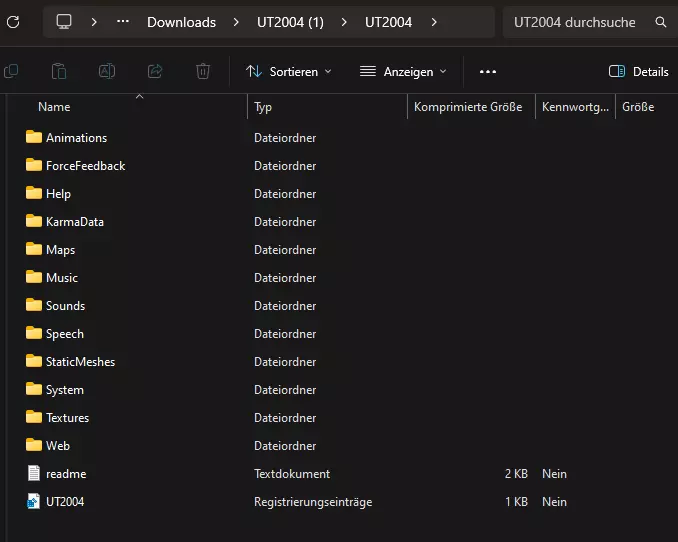Open the three-dots more options menu
This screenshot has width=678, height=542.
pos(488,71)
